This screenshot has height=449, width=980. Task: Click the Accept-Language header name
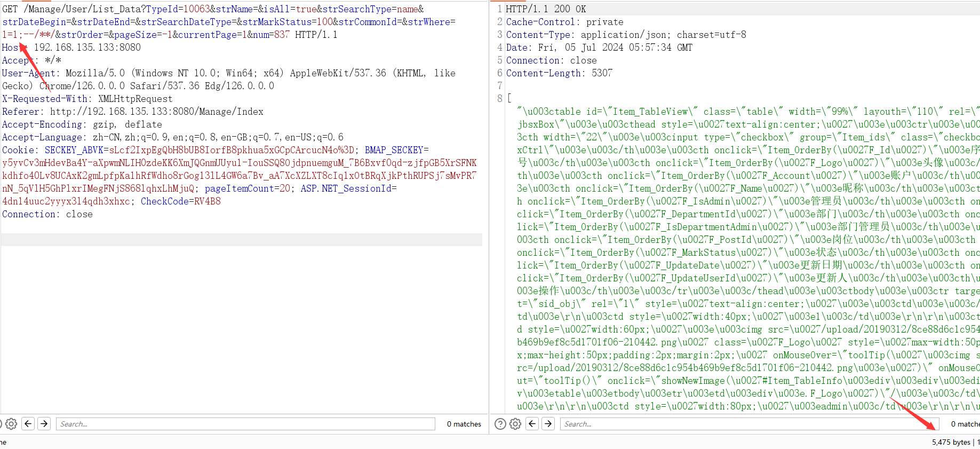[x=42, y=137]
